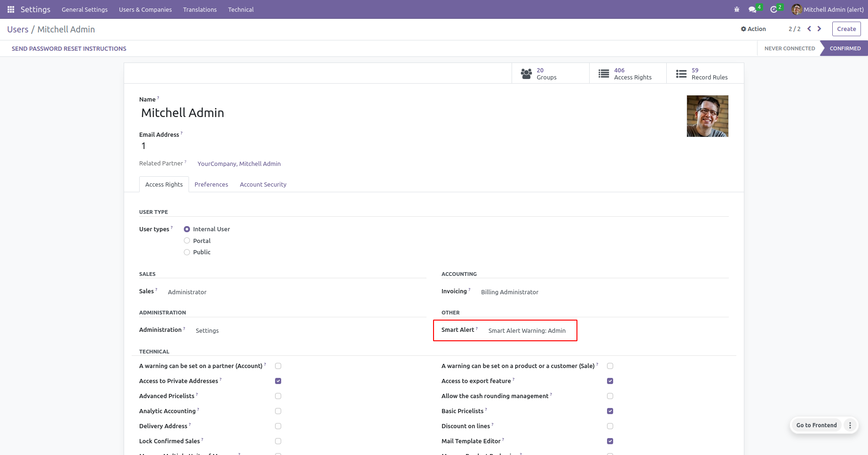The image size is (868, 455).
Task: Go to next record arrow
Action: click(820, 29)
